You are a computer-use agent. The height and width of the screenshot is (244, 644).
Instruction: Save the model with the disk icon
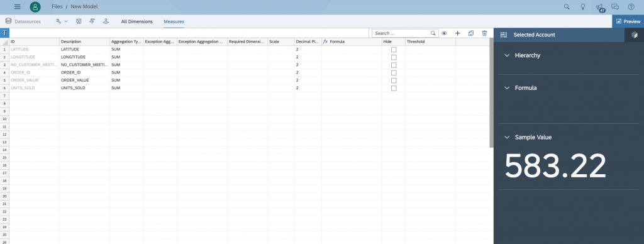tap(79, 21)
